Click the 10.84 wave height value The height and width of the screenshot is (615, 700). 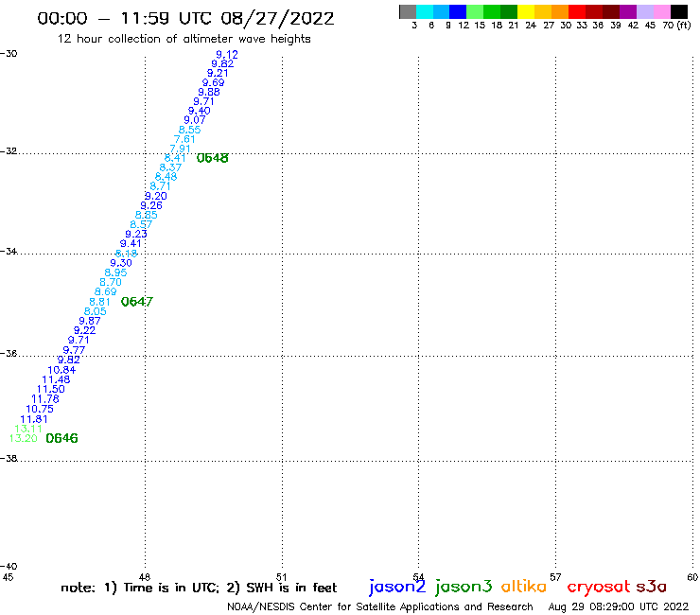(x=61, y=370)
